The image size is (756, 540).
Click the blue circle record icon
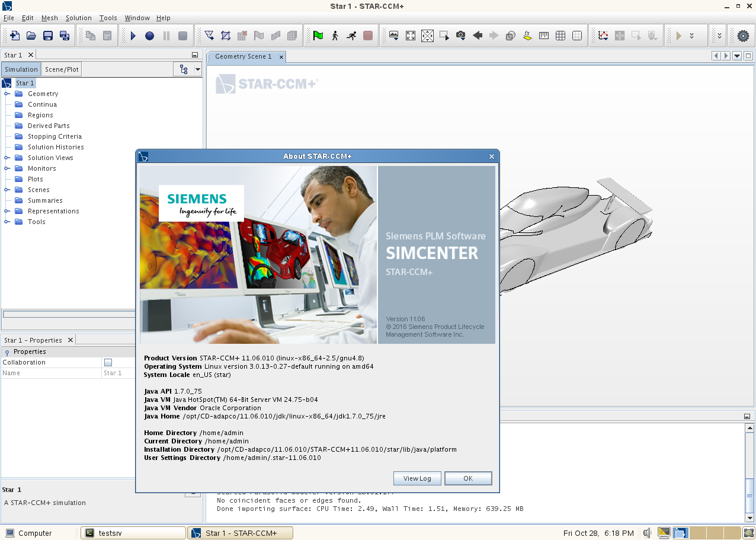click(x=150, y=36)
